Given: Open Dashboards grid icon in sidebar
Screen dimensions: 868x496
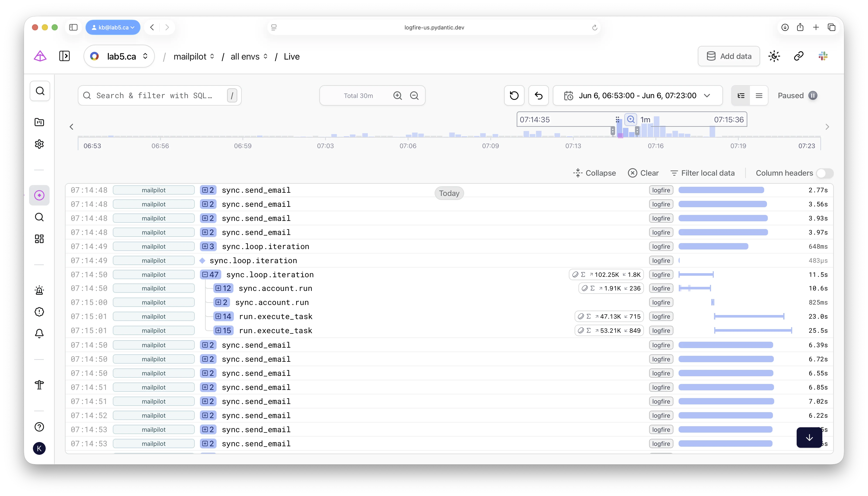Looking at the screenshot, I should click(x=39, y=239).
